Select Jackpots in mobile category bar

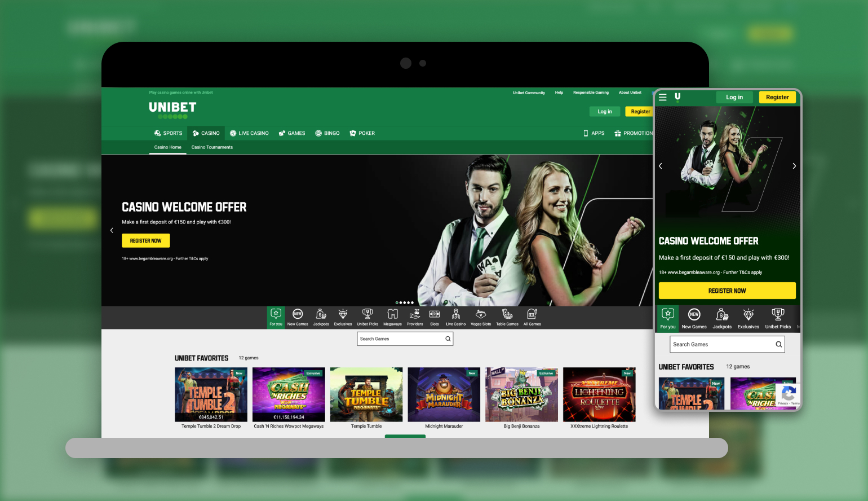722,319
